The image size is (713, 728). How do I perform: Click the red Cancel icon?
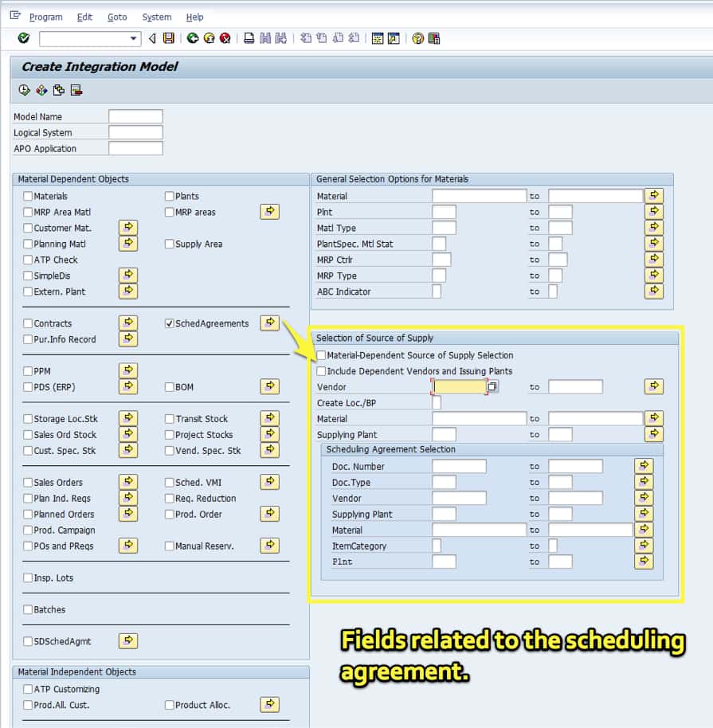(225, 38)
